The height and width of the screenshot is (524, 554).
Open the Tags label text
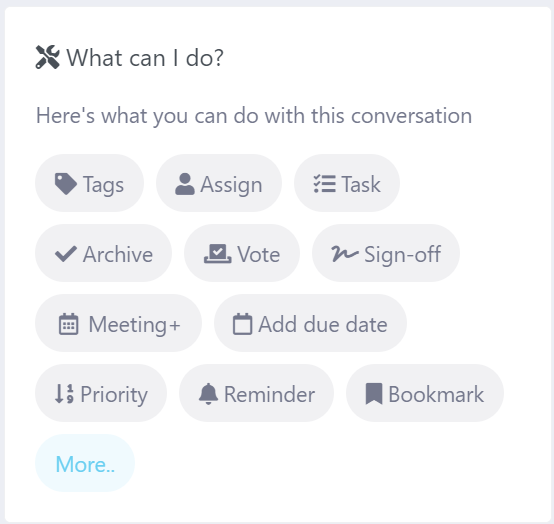[x=103, y=184]
